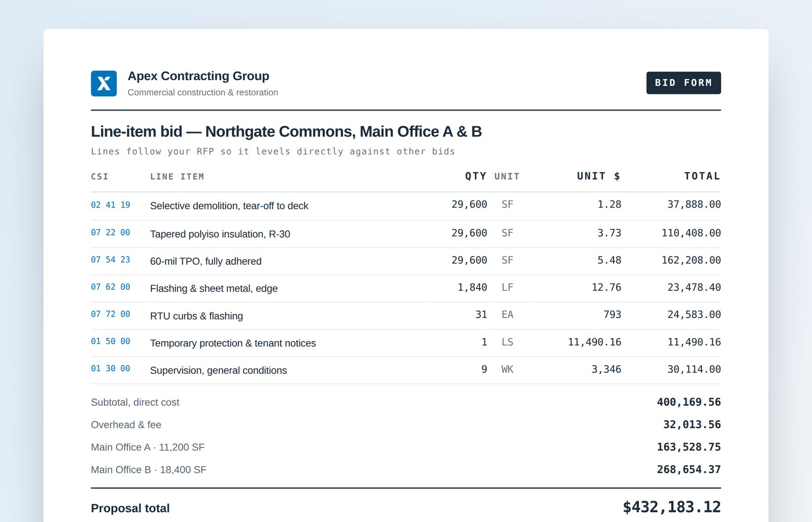
Task: Click the 'Main Office B · 18,400 SF' label
Action: click(x=149, y=470)
